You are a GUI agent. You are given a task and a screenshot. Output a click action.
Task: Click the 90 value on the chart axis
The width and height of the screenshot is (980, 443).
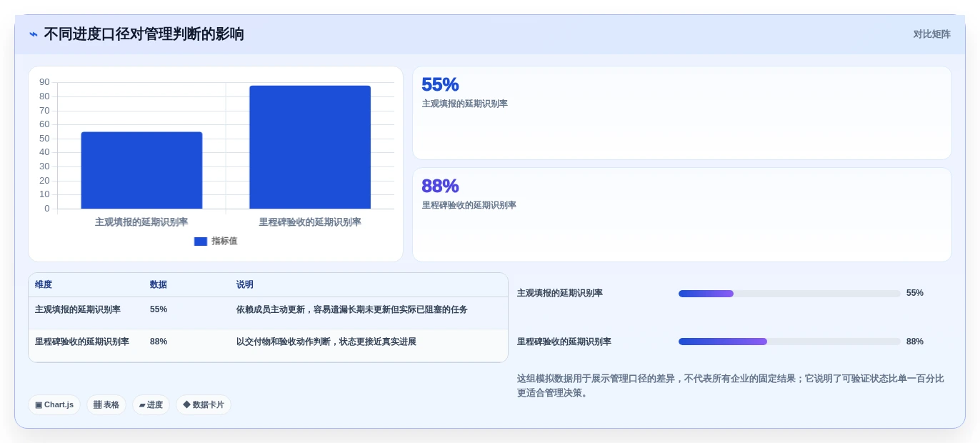pos(44,82)
